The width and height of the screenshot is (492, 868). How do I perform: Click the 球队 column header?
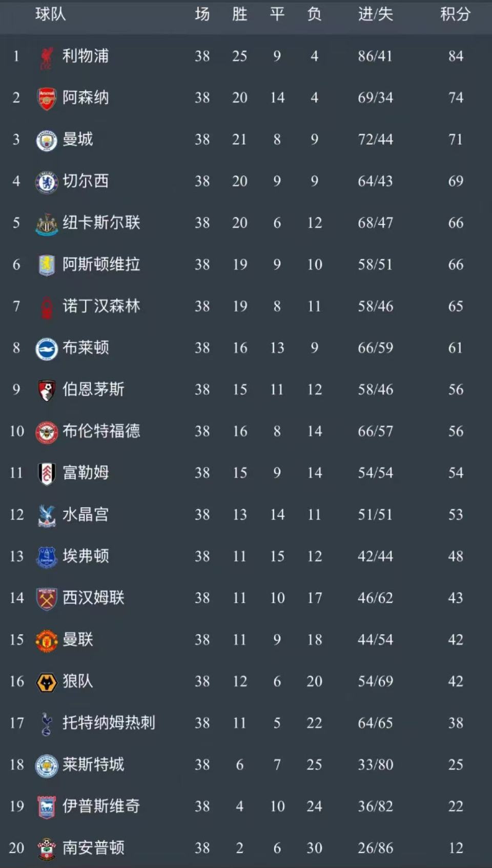click(x=50, y=14)
